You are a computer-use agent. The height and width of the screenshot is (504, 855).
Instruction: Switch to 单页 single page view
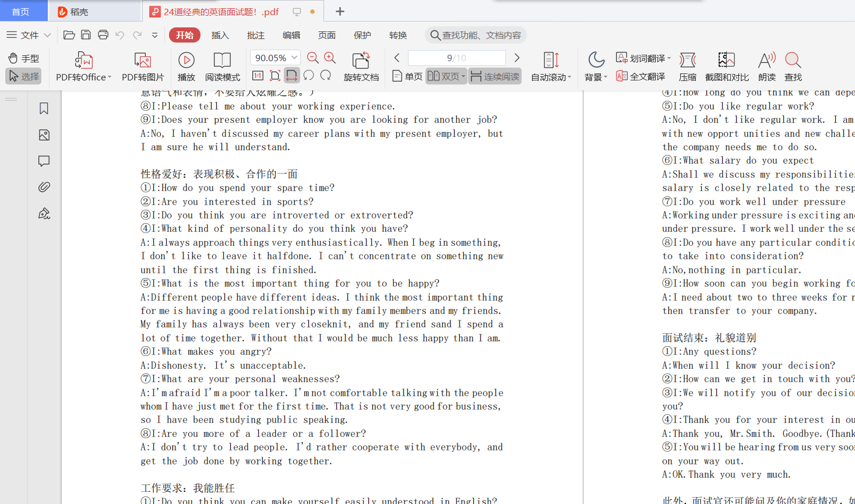(407, 76)
